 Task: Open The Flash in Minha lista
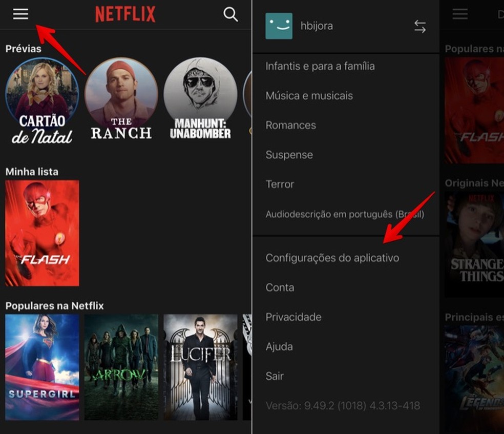tap(42, 233)
